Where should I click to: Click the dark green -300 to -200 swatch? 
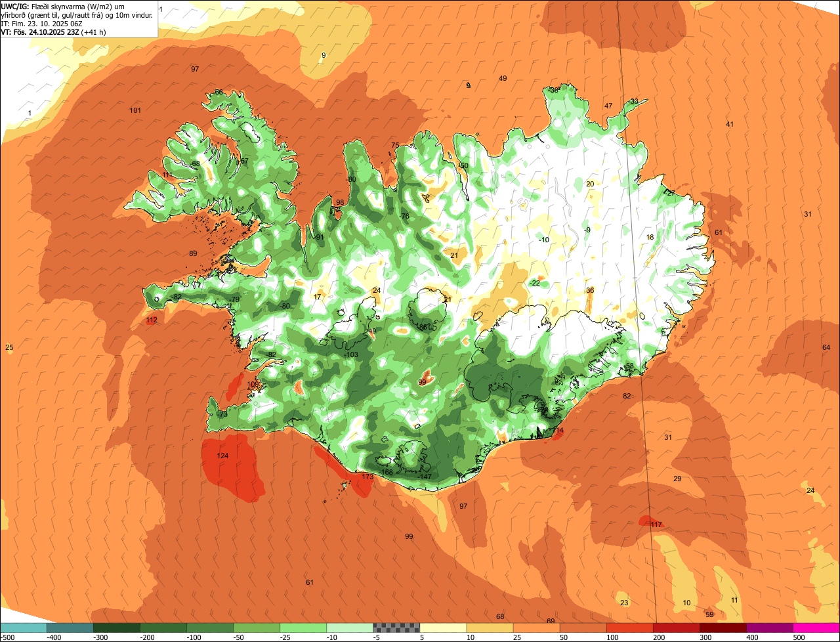click(116, 627)
